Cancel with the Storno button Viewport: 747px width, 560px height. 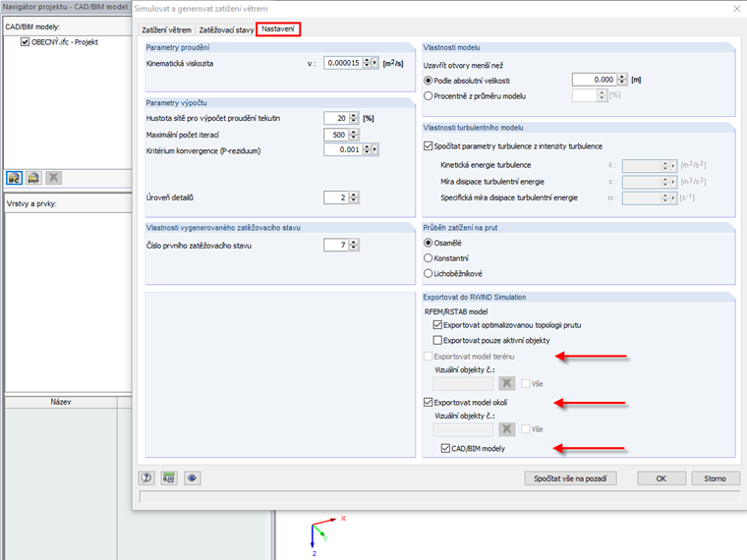click(716, 478)
